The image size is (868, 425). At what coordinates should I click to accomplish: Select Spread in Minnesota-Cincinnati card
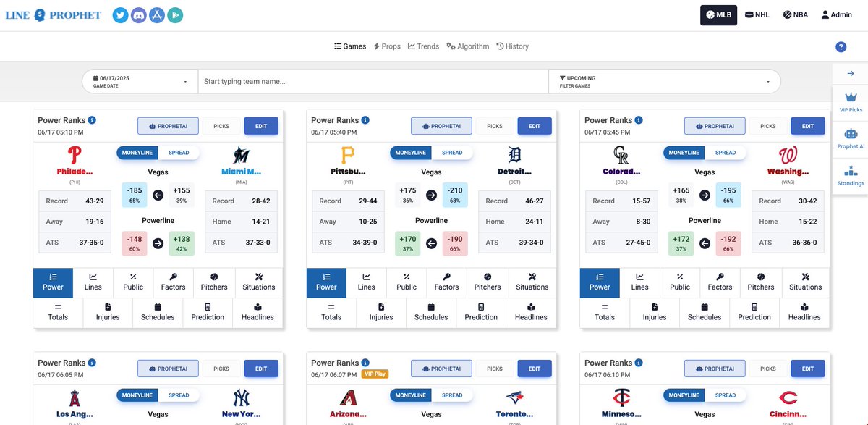[726, 395]
